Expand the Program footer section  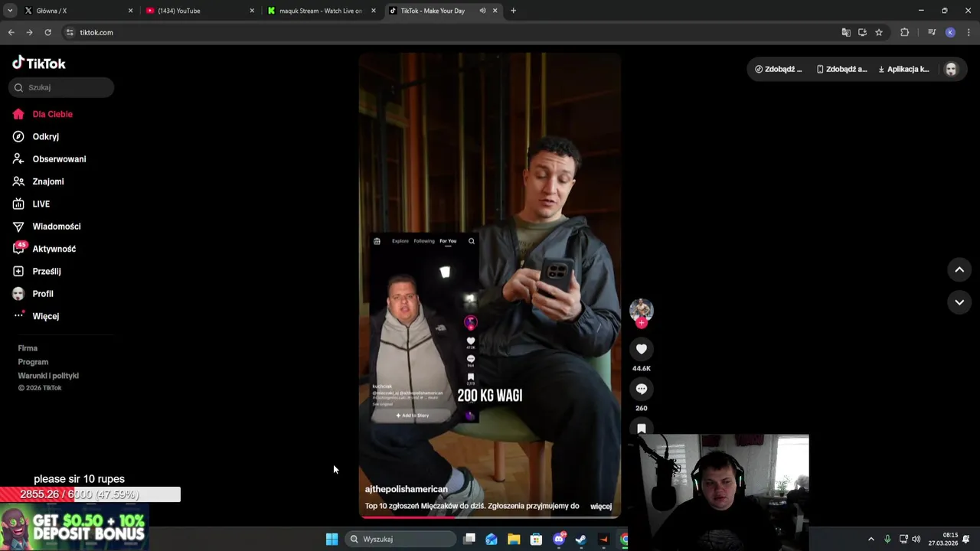[33, 362]
